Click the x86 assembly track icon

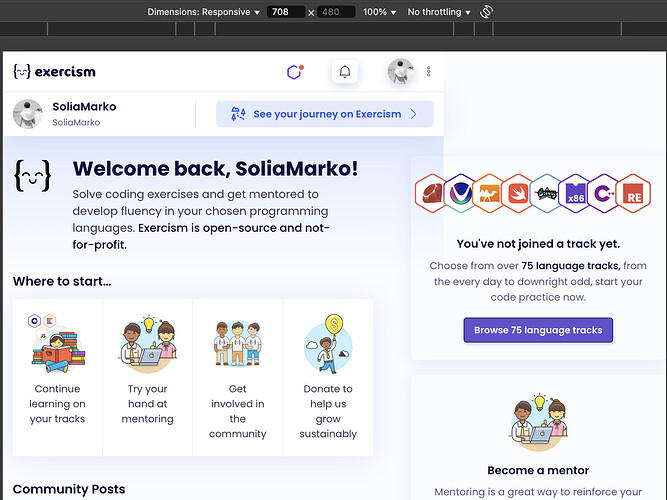tap(575, 193)
